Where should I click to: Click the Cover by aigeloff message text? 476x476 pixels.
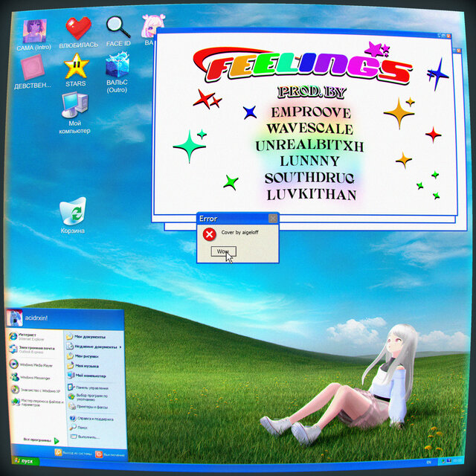coord(239,233)
